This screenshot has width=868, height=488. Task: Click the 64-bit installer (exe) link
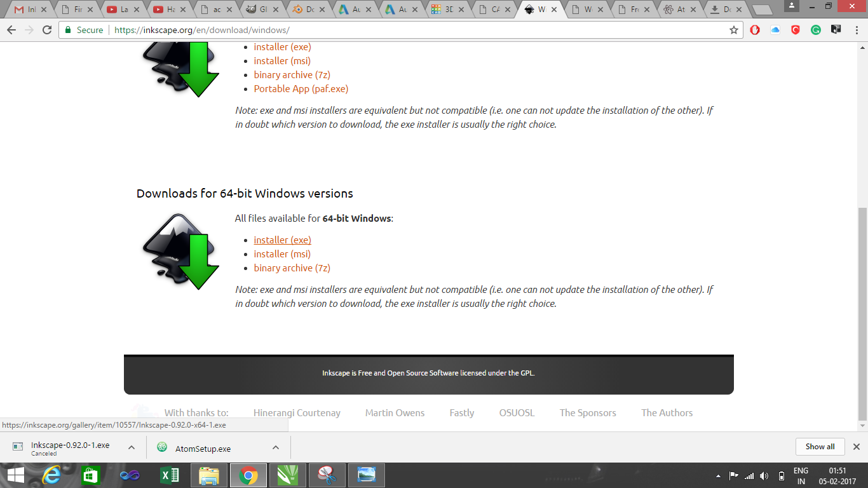tap(282, 240)
